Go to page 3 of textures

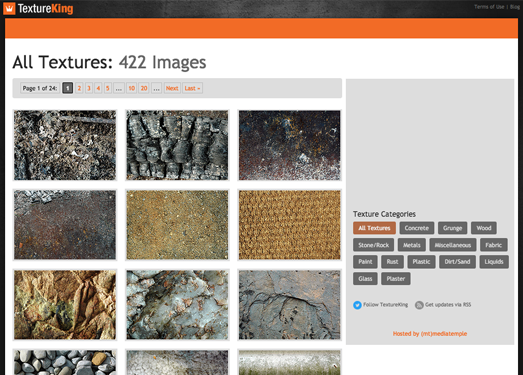tap(89, 88)
